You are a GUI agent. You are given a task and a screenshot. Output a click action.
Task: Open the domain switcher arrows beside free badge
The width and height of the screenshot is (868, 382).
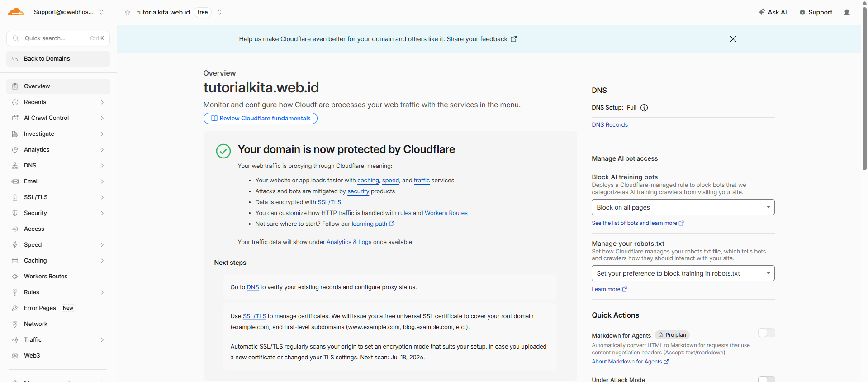coord(219,12)
